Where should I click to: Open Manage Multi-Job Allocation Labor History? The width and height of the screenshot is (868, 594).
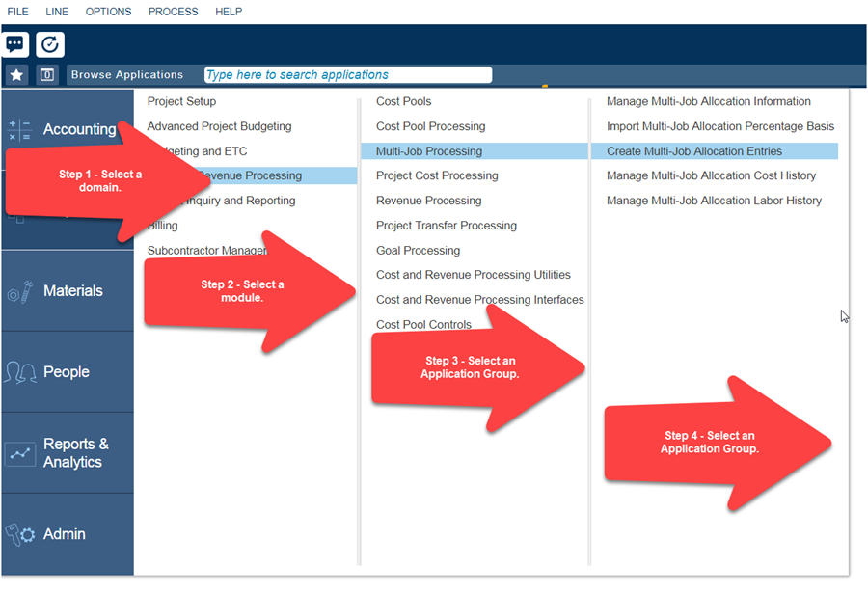714,201
